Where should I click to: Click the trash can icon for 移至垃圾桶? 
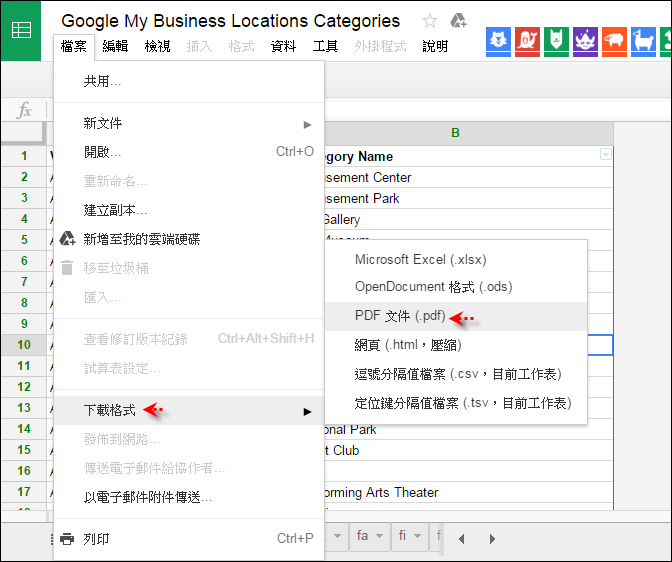(x=67, y=267)
